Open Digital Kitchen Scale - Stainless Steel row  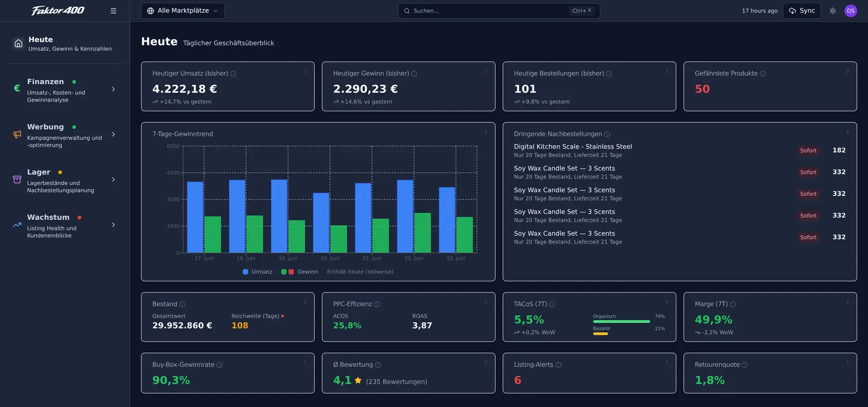coord(679,150)
